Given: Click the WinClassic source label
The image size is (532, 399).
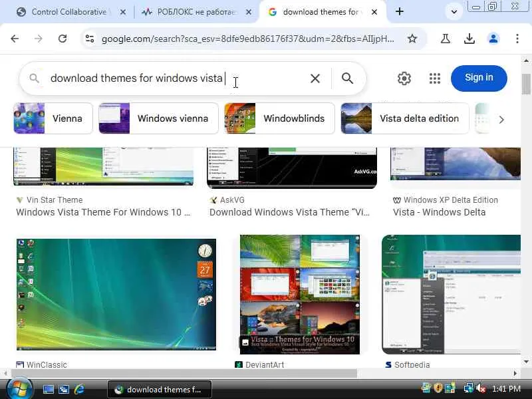Looking at the screenshot, I should pos(47,364).
